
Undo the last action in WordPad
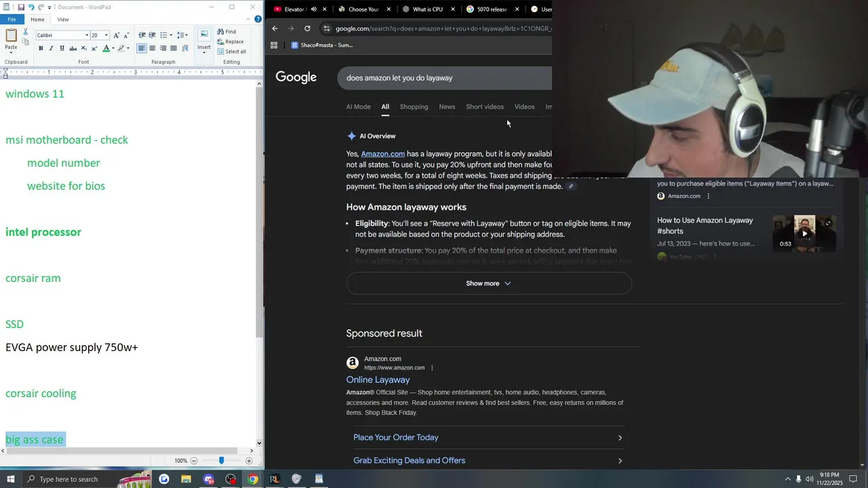(x=31, y=7)
